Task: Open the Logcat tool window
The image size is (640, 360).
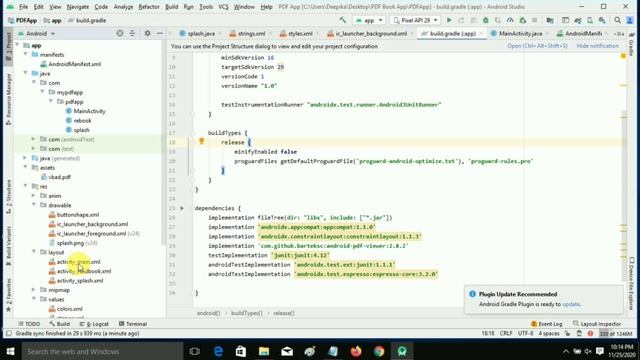Action: (94, 324)
